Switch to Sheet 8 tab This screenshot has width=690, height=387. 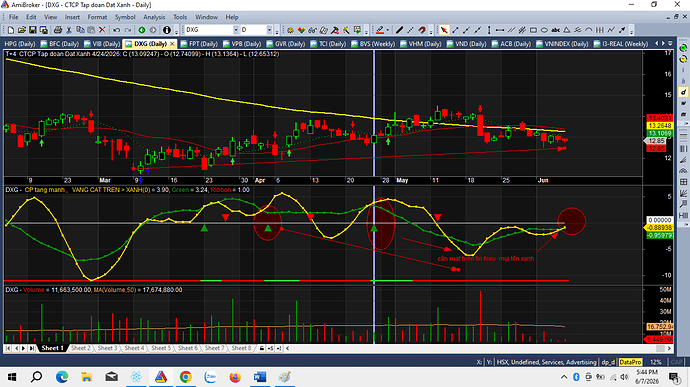(241, 348)
